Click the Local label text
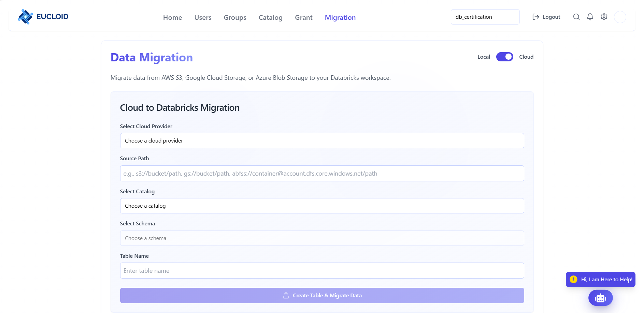This screenshot has width=644, height=313. point(484,57)
